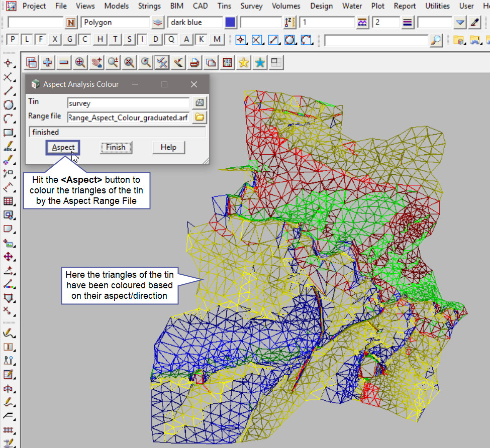Open the Strings menu
490x448 pixels.
click(148, 6)
